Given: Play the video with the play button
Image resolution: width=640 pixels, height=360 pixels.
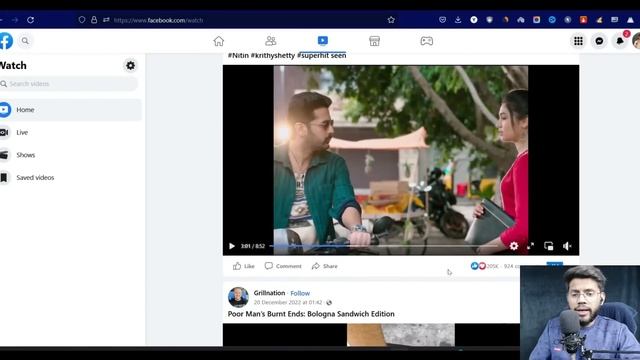Looking at the screenshot, I should [x=232, y=246].
